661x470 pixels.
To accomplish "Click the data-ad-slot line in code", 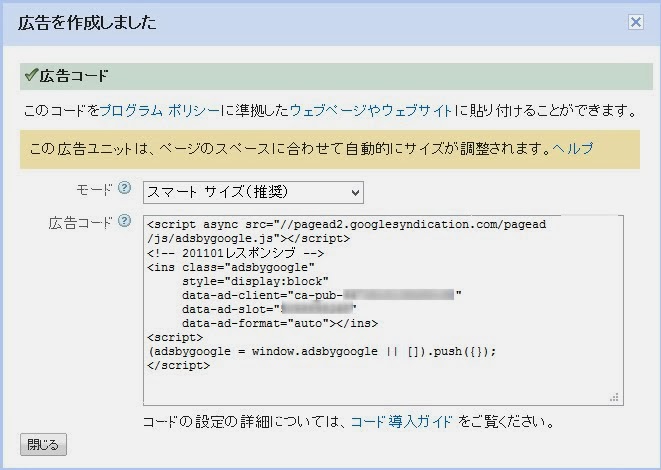I will [x=269, y=309].
